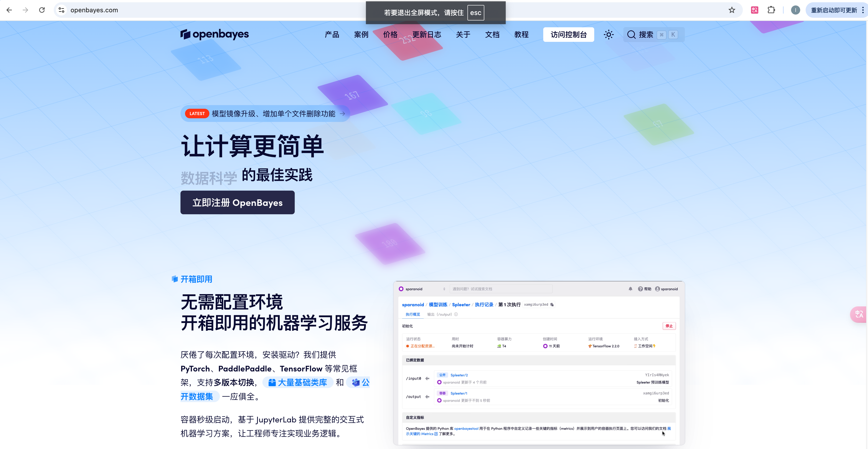
Task: Open the 大量基础类库 link
Action: (298, 383)
